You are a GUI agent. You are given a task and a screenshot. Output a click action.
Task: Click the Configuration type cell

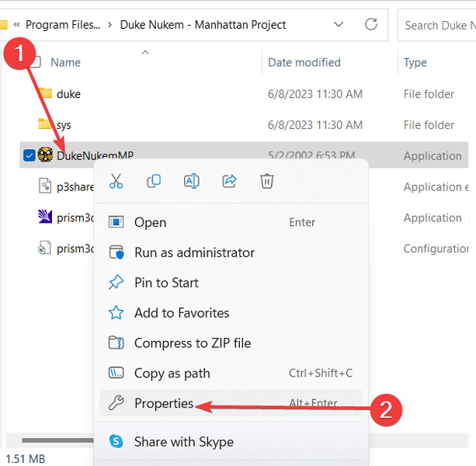(x=436, y=249)
